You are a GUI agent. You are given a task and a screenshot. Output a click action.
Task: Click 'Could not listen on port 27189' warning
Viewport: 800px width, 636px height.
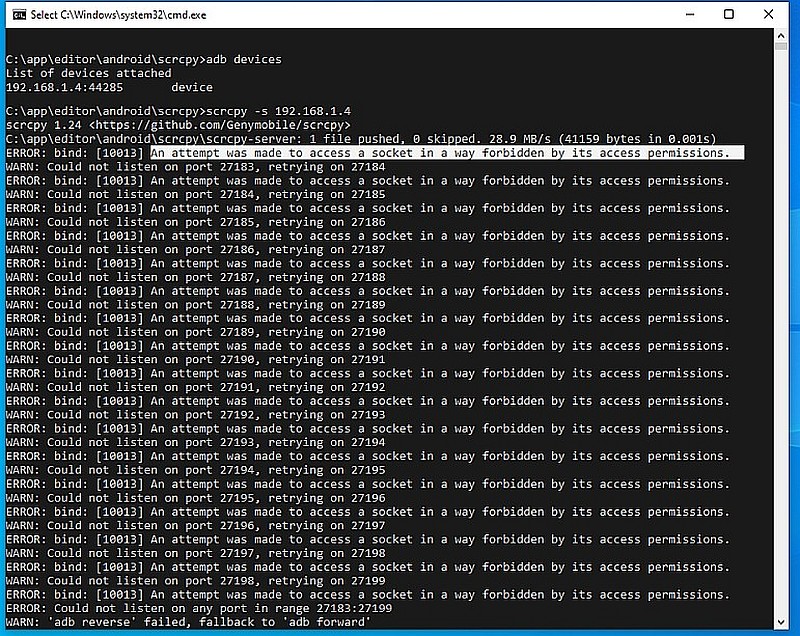[195, 332]
